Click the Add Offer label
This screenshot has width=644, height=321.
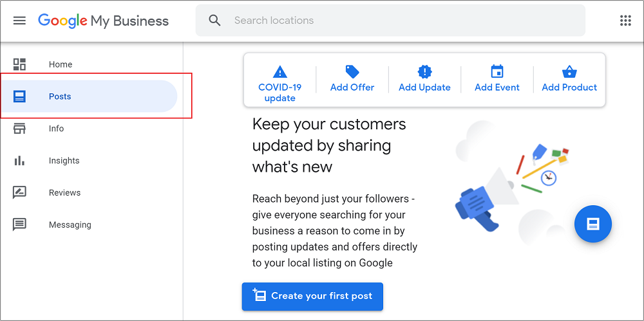coord(352,87)
